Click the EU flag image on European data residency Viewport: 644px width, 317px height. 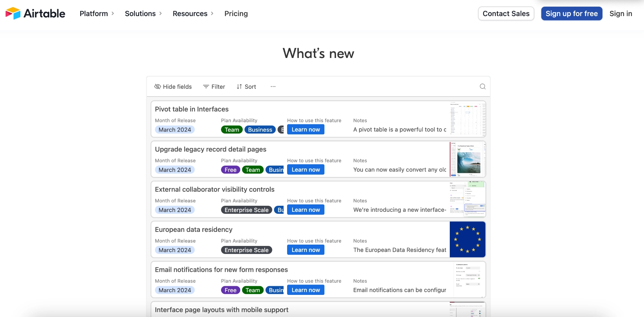tap(467, 239)
